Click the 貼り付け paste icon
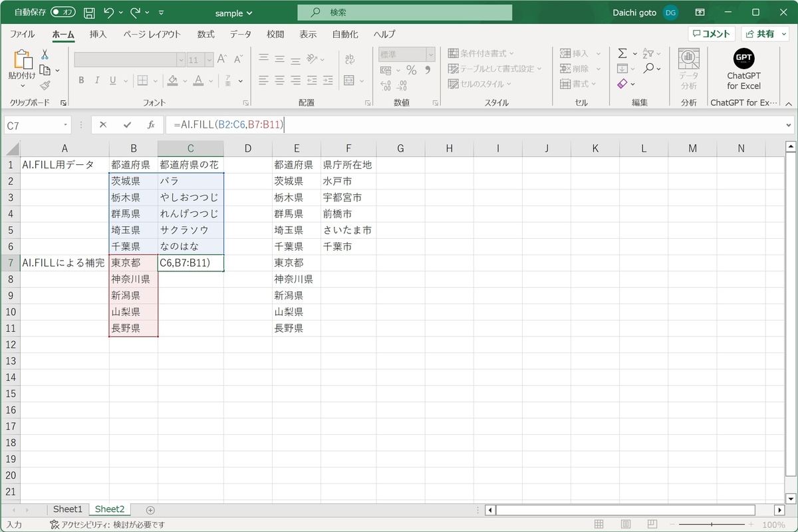 [22, 60]
